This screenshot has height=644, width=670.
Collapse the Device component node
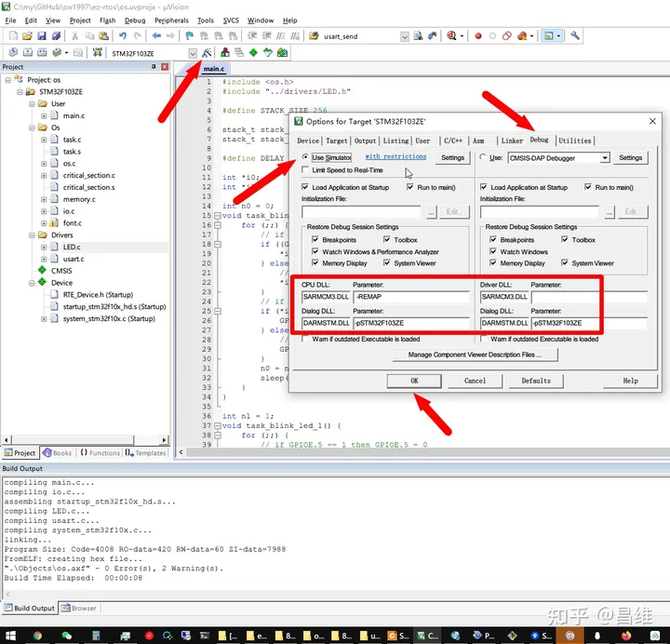point(32,283)
